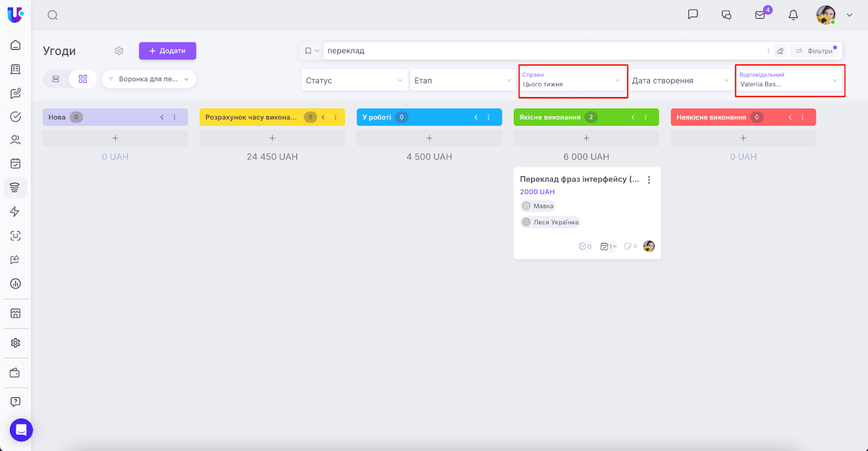This screenshot has width=868, height=451.
Task: Open automation lightning icon in sidebar
Action: coord(15,211)
